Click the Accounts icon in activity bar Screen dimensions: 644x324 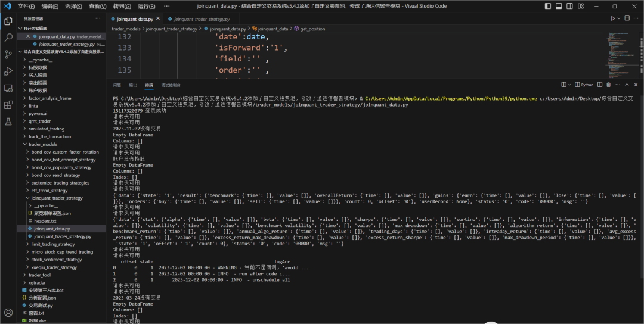click(8, 312)
